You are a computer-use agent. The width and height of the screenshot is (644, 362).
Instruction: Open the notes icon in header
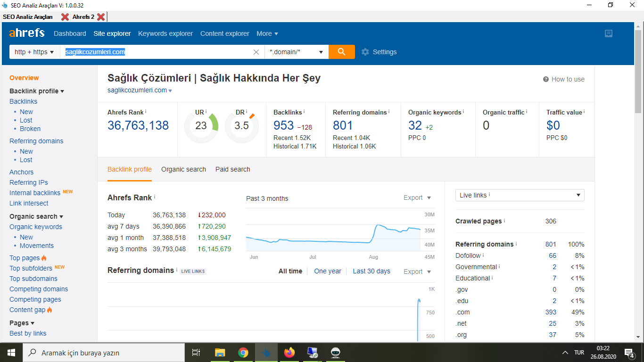609,33
